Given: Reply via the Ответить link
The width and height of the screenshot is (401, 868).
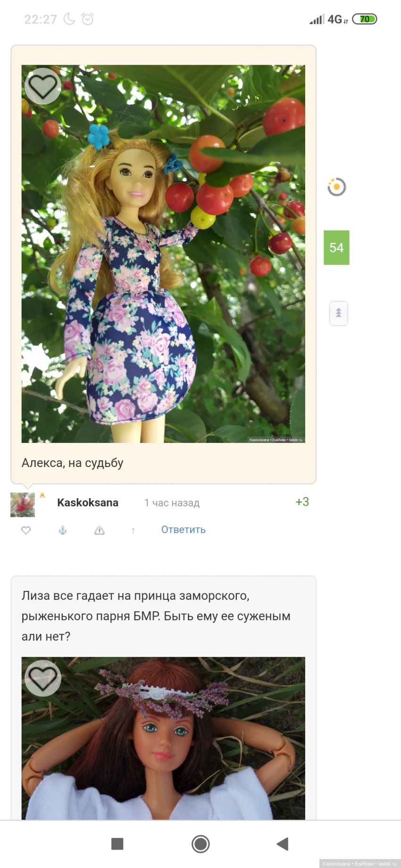Looking at the screenshot, I should (183, 530).
